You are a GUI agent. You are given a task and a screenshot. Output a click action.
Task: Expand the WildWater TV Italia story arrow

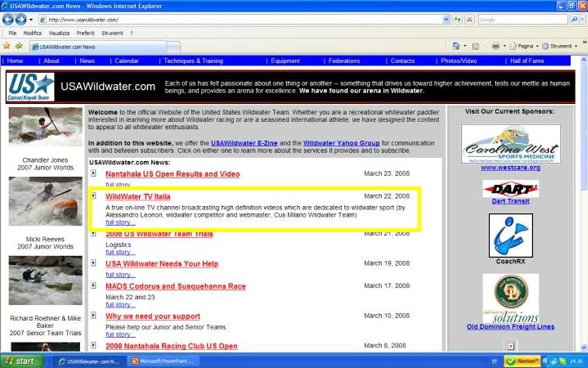pos(94,196)
